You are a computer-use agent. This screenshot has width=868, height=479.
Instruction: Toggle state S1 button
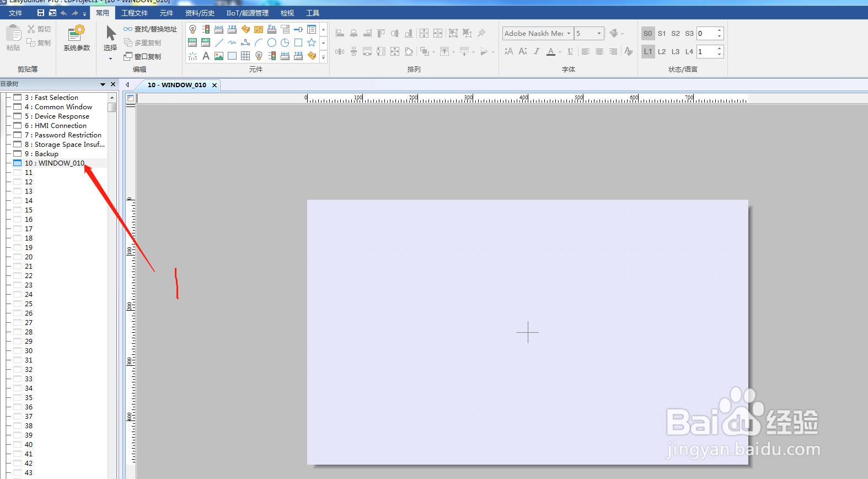(x=662, y=34)
